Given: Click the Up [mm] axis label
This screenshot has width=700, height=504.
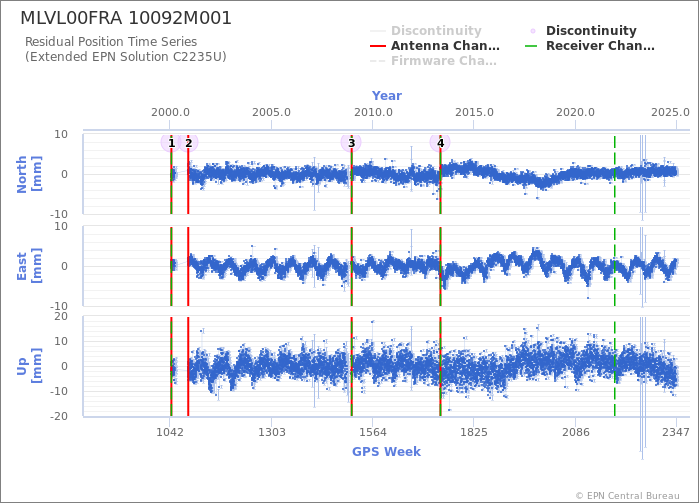Looking at the screenshot, I should 29,366.
